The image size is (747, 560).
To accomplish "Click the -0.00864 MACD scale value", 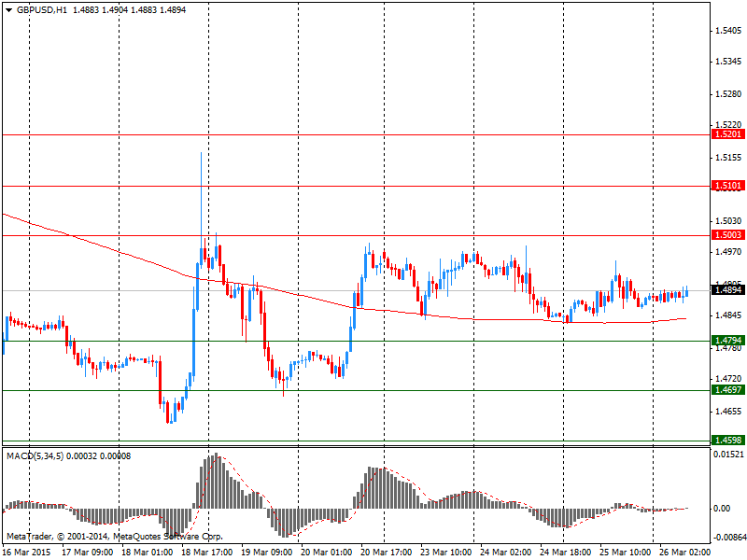I will [x=728, y=539].
